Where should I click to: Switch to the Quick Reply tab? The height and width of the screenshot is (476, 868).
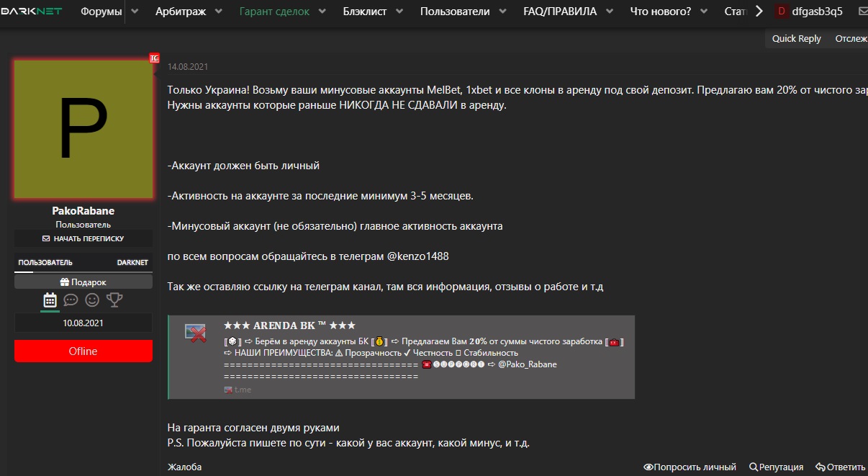[797, 39]
